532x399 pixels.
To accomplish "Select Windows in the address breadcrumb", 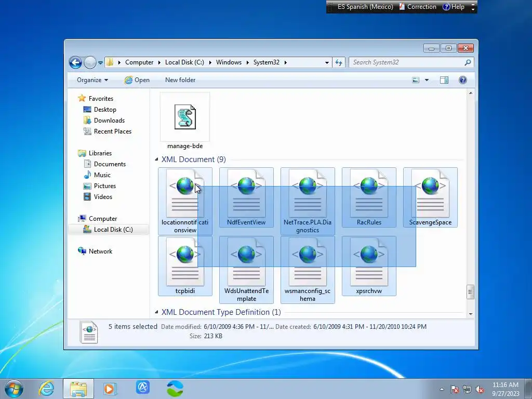I will coord(229,62).
